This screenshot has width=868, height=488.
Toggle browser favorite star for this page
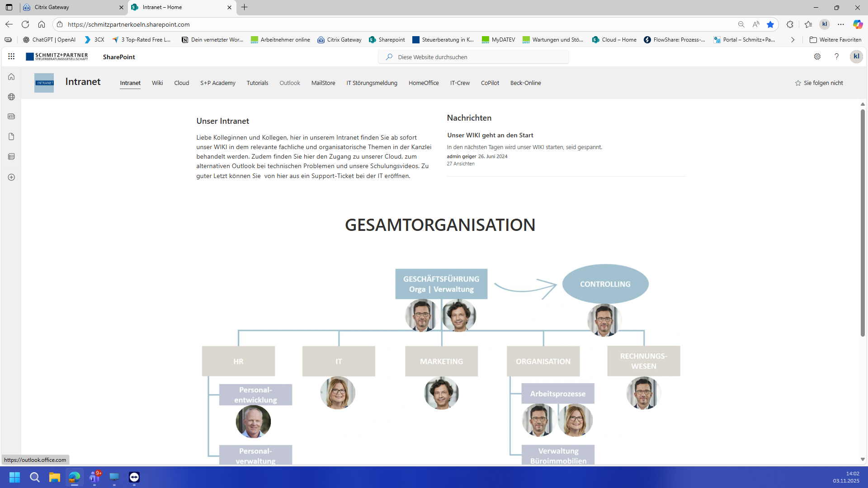[770, 24]
